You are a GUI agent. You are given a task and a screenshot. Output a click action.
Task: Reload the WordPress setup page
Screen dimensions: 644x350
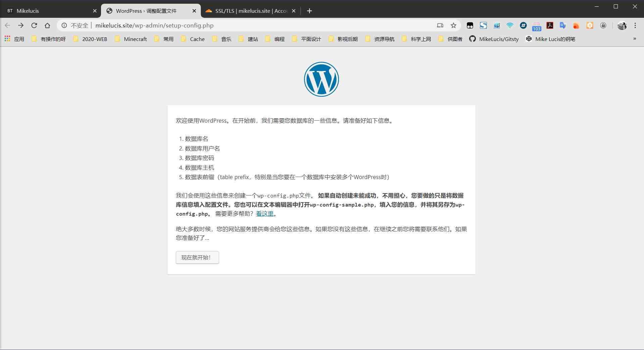(x=34, y=25)
